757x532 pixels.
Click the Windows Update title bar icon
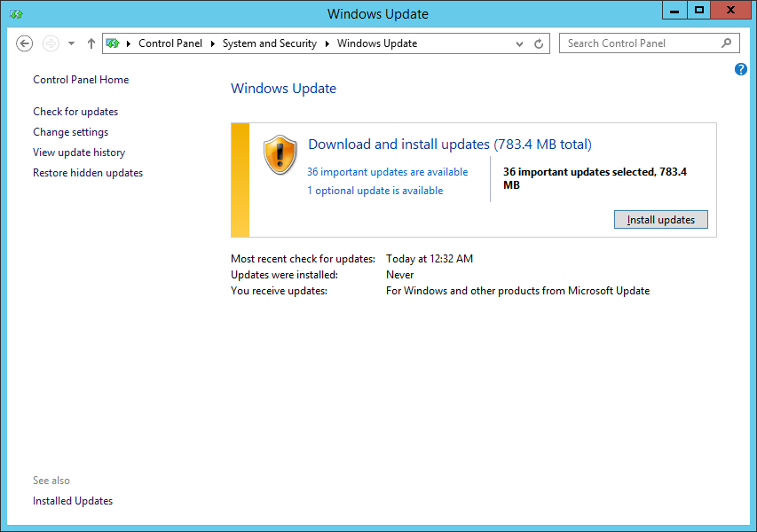click(x=16, y=14)
